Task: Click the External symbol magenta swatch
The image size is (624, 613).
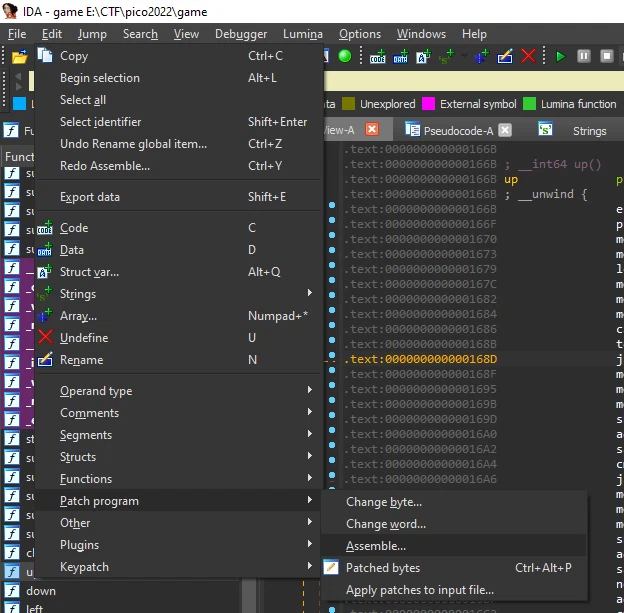Action: [428, 104]
